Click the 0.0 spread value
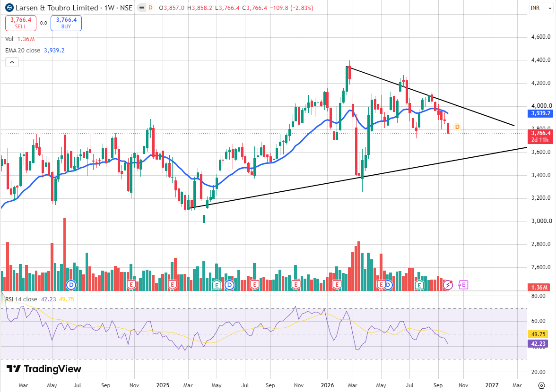 point(43,23)
